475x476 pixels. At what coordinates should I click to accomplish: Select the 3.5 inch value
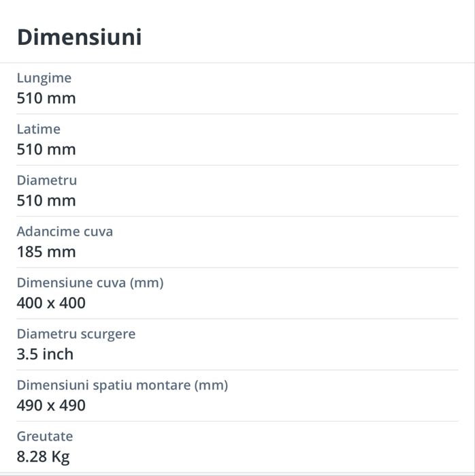(x=45, y=354)
